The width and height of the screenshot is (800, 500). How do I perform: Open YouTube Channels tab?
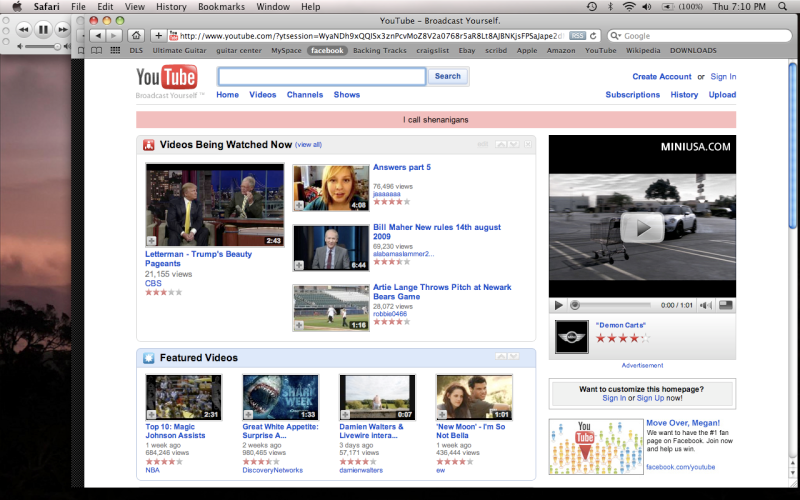pyautogui.click(x=305, y=95)
